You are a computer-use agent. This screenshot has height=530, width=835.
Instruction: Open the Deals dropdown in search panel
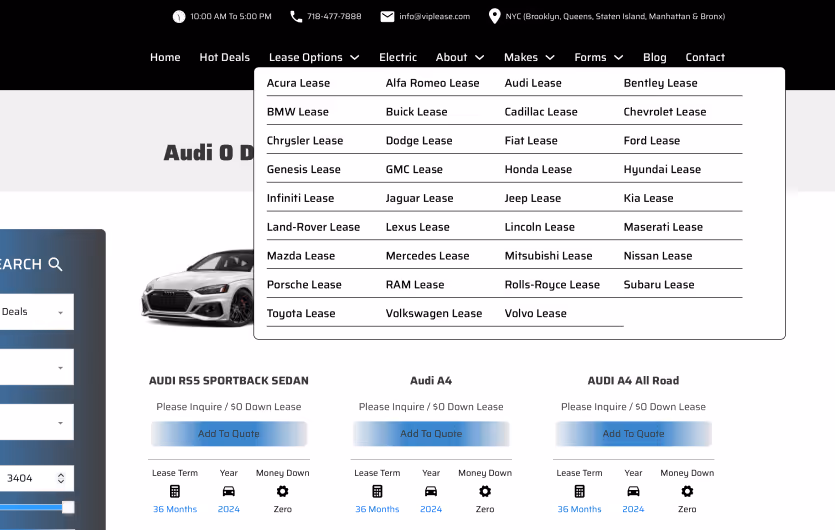tap(36, 312)
